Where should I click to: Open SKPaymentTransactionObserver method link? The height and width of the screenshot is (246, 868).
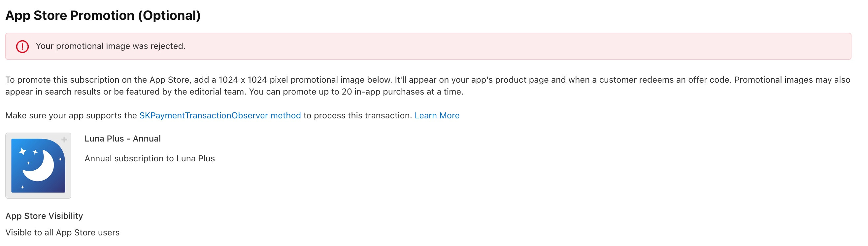pos(220,115)
